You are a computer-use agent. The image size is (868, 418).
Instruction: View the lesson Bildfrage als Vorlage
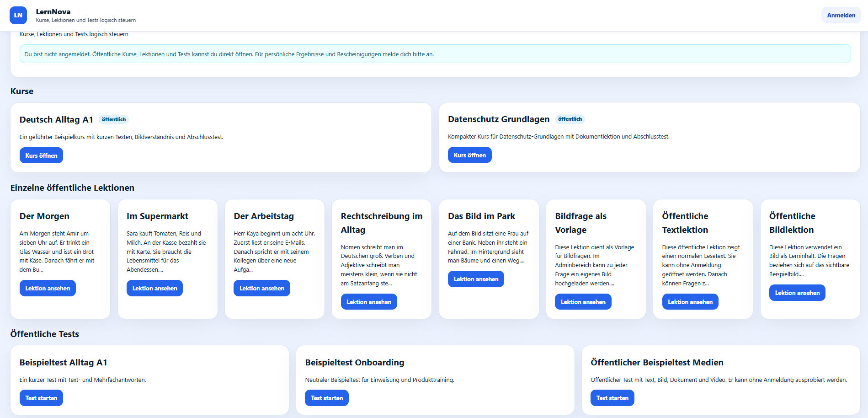click(x=583, y=302)
